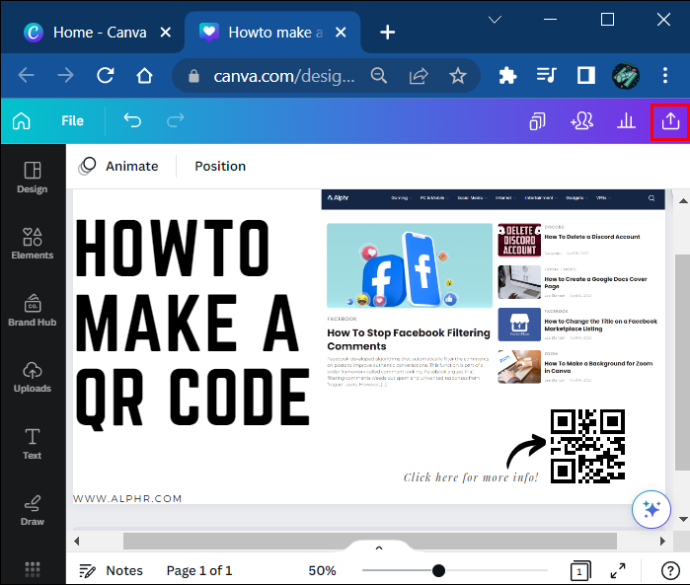690x585 pixels.
Task: Undo the last action in Canva
Action: [132, 120]
